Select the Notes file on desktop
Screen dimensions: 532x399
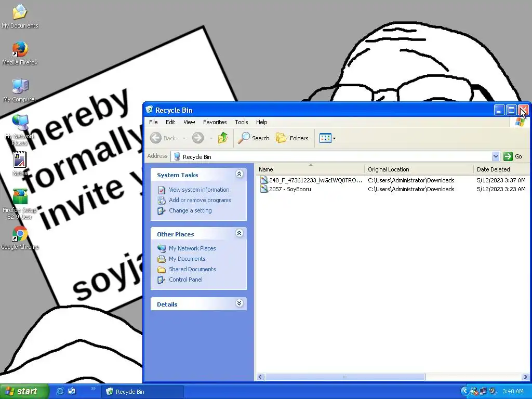click(20, 164)
